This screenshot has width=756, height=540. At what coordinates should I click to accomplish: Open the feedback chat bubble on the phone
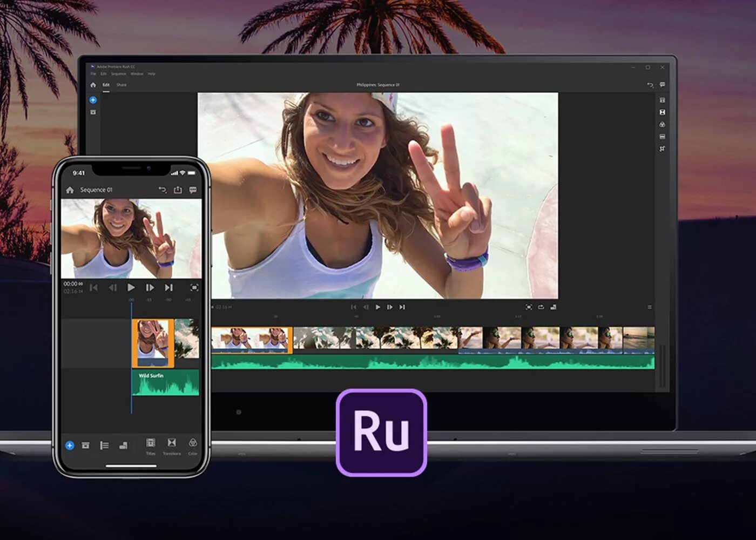pyautogui.click(x=193, y=190)
